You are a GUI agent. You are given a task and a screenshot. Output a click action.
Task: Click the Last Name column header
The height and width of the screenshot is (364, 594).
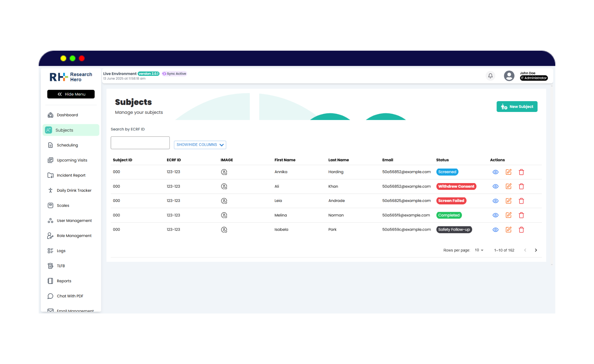[x=338, y=160]
